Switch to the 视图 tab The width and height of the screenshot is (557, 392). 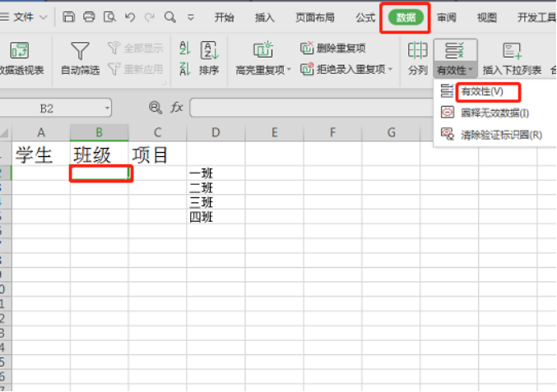point(487,17)
